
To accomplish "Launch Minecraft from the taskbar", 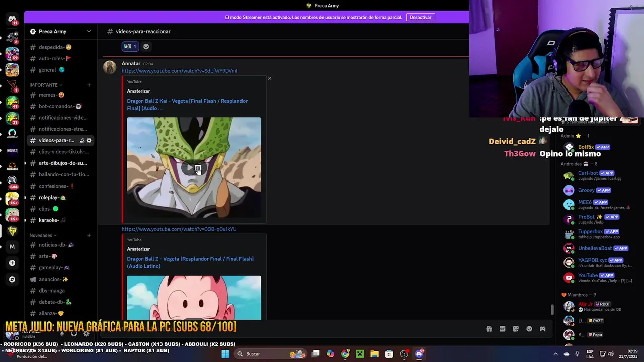I will [x=360, y=354].
